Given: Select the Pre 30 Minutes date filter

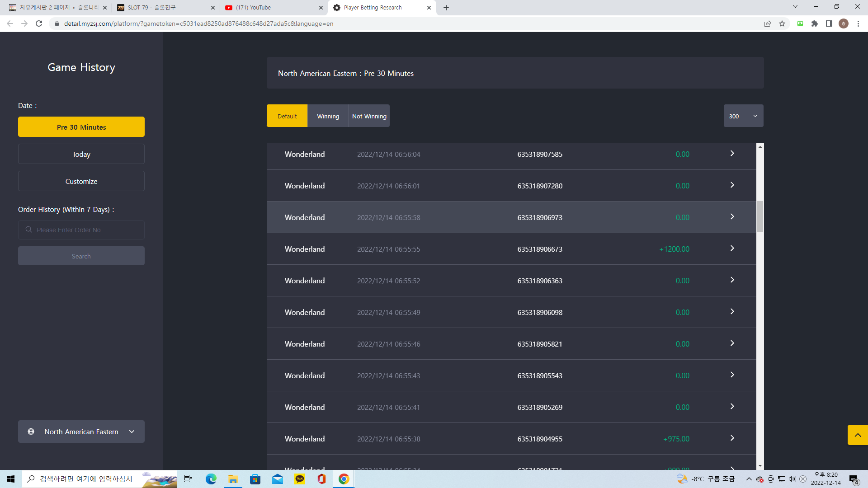Looking at the screenshot, I should [x=81, y=127].
